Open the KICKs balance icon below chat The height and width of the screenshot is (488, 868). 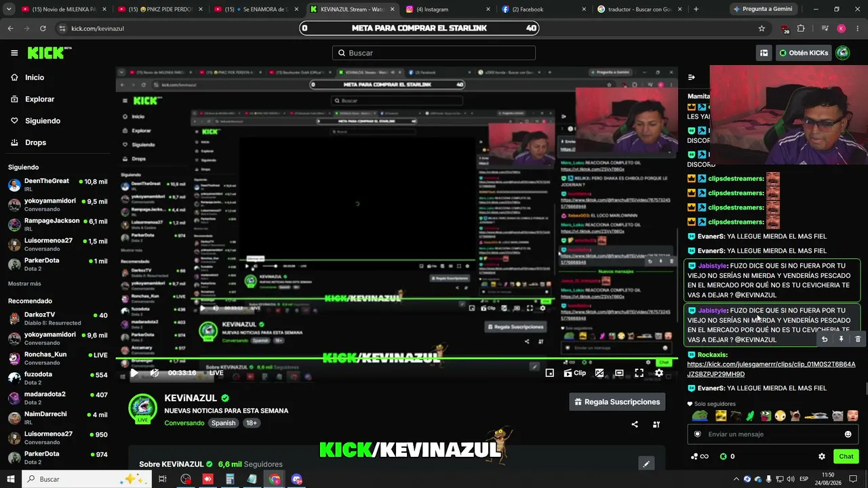[x=724, y=457]
